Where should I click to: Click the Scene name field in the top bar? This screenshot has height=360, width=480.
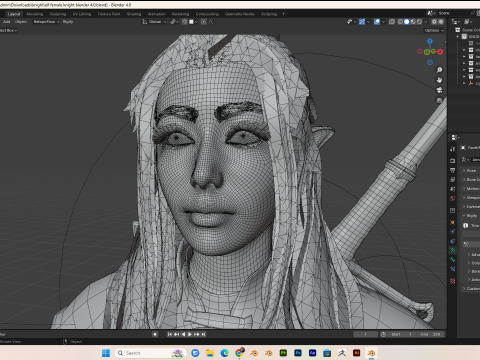[454, 13]
